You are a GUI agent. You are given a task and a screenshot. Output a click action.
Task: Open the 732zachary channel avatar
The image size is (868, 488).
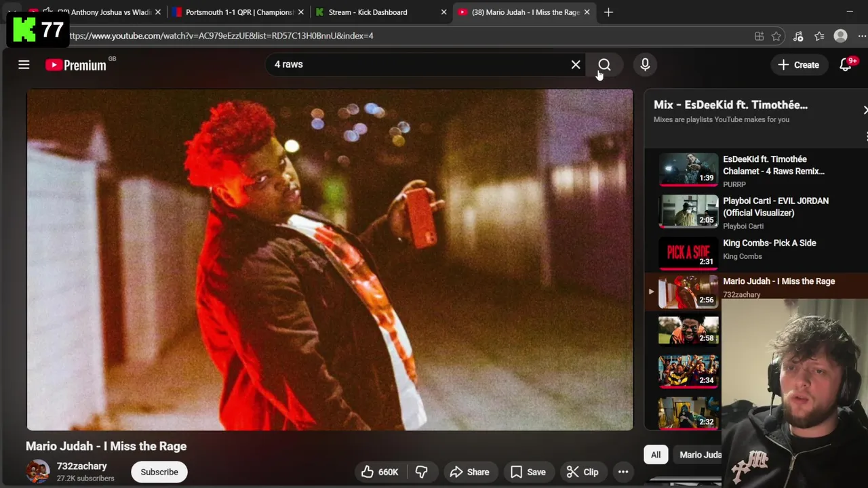click(x=38, y=472)
